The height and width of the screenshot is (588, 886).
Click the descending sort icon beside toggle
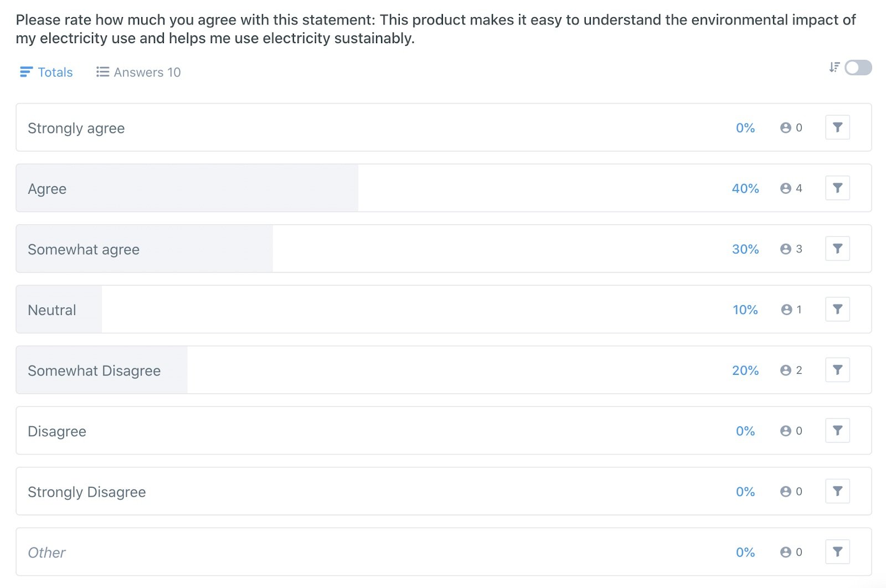pos(834,68)
